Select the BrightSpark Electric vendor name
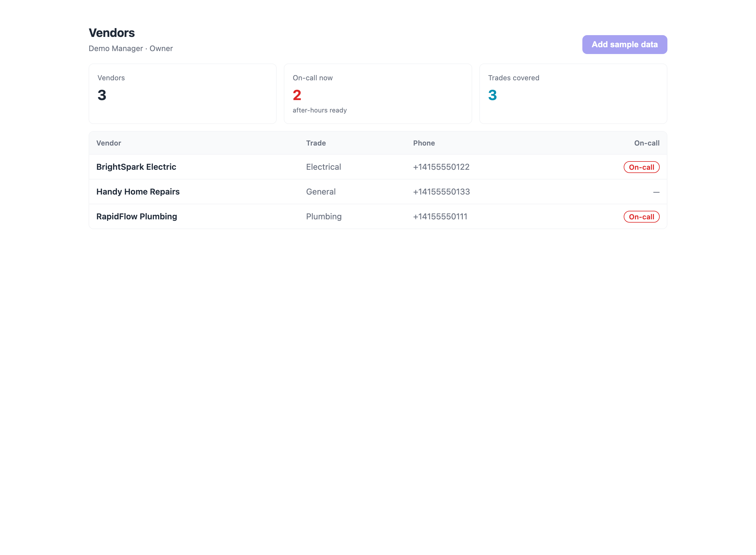The width and height of the screenshot is (756, 555). tap(136, 167)
